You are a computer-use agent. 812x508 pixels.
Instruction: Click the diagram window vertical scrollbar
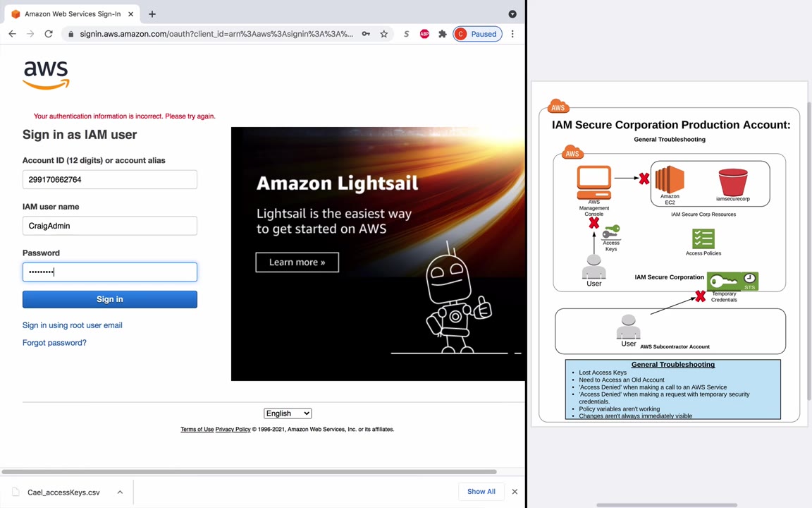(x=809, y=251)
